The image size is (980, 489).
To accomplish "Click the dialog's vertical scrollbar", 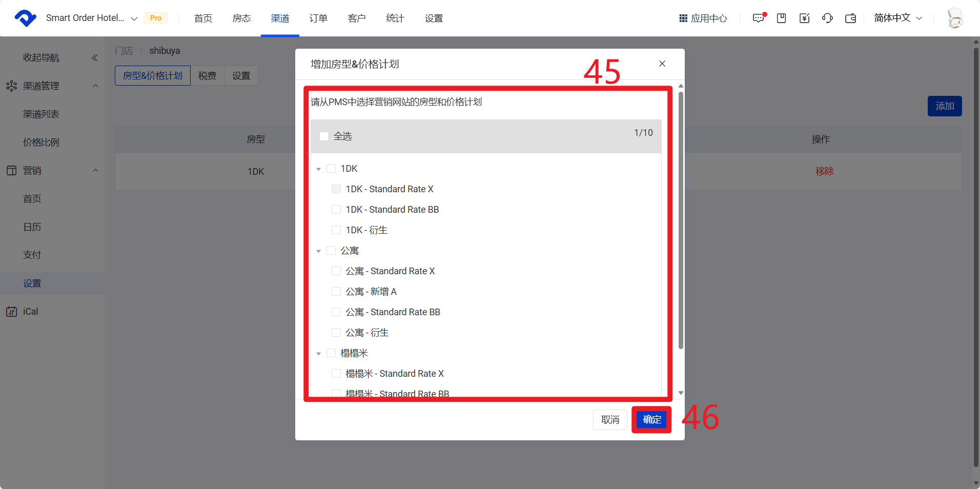I will [x=681, y=220].
